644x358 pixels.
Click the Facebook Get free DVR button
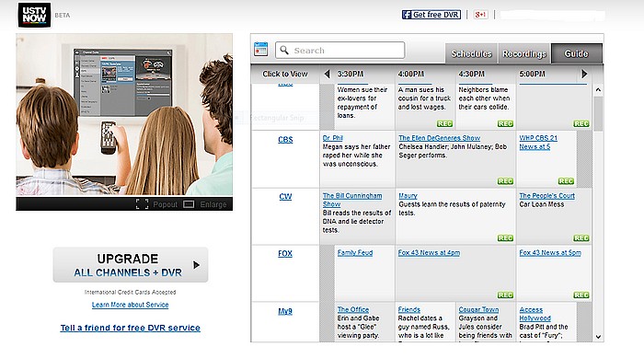click(431, 15)
